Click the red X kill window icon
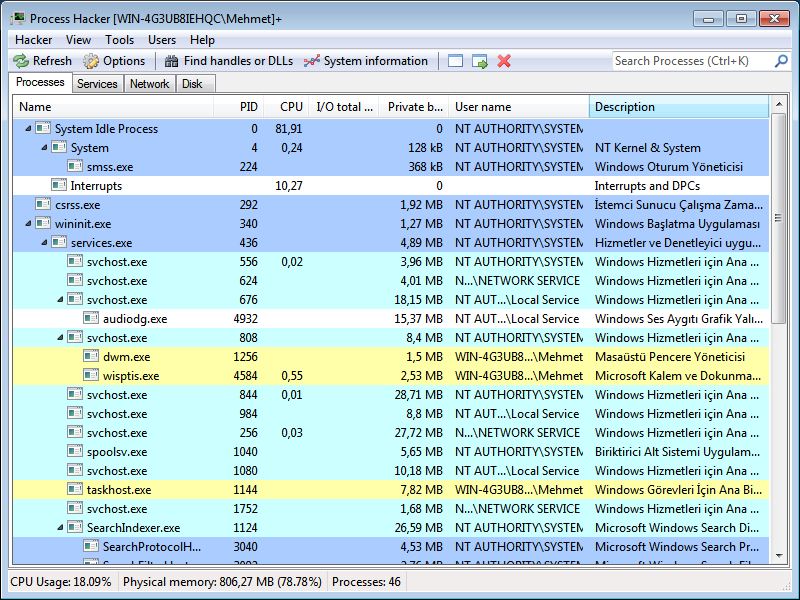Viewport: 800px width, 600px height. click(504, 61)
